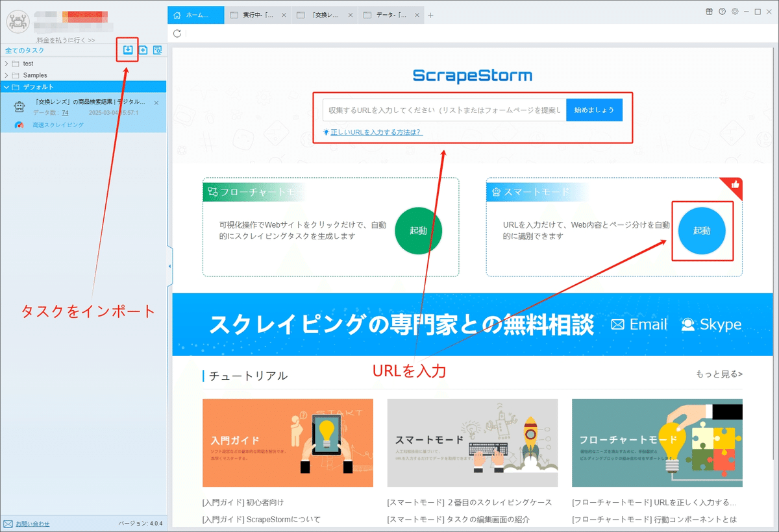Screen dimensions: 779x532
Task: Click the search tasks icon
Action: [x=157, y=50]
